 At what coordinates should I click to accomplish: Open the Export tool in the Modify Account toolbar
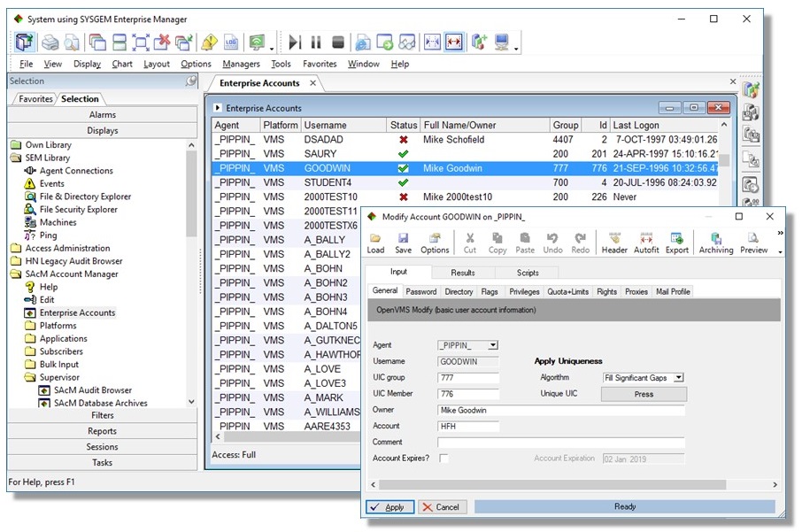pos(678,243)
